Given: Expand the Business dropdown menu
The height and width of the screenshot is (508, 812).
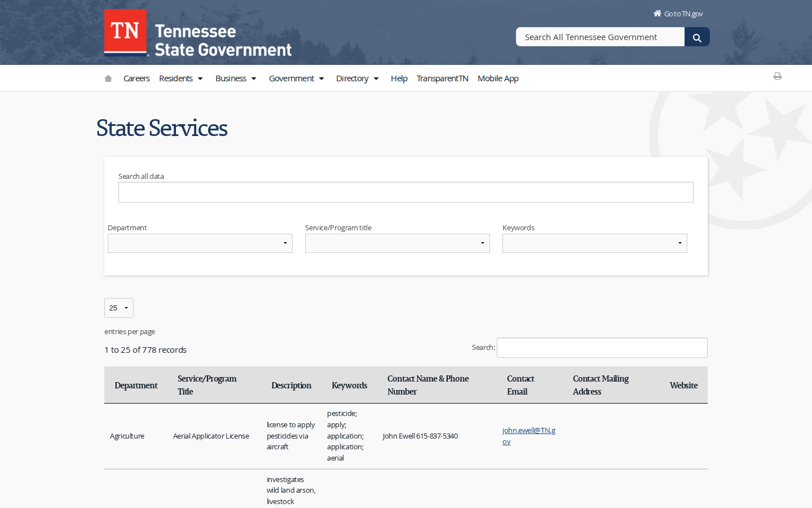Looking at the screenshot, I should click(236, 78).
